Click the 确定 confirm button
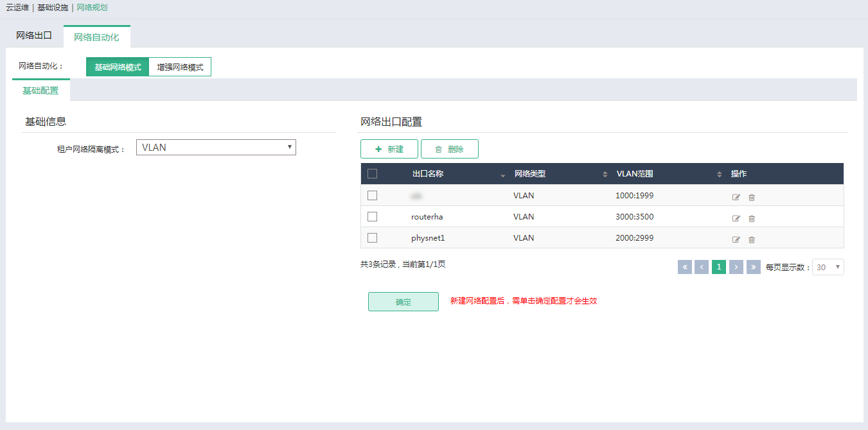868x430 pixels. click(x=403, y=302)
